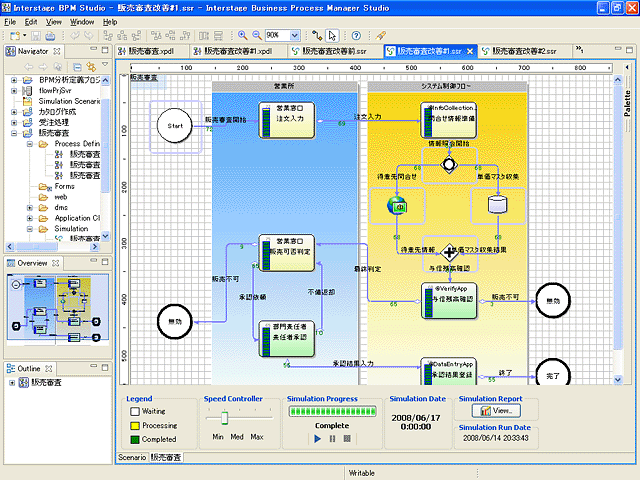Pause the simulation

click(332, 438)
